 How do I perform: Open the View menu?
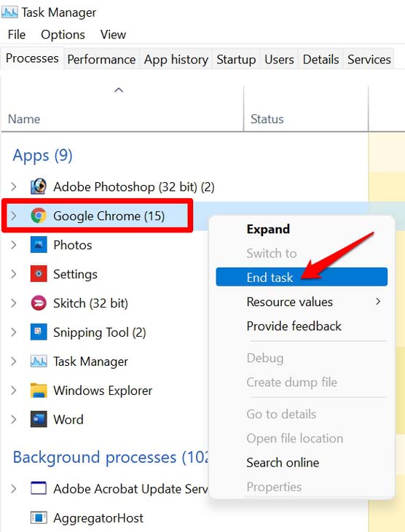113,34
